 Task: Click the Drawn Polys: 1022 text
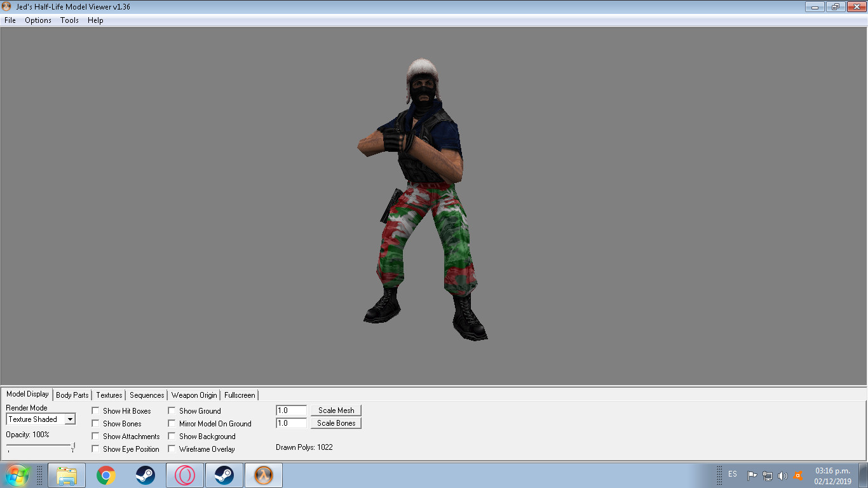(x=304, y=447)
